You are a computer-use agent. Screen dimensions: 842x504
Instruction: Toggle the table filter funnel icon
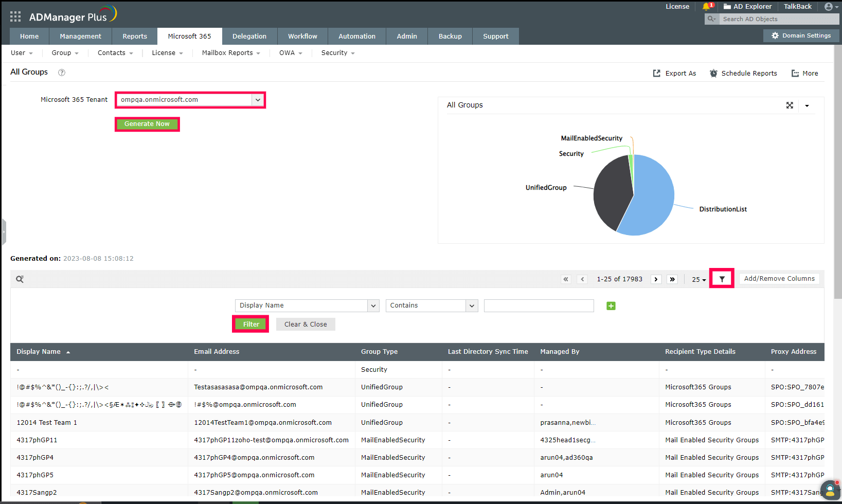722,279
